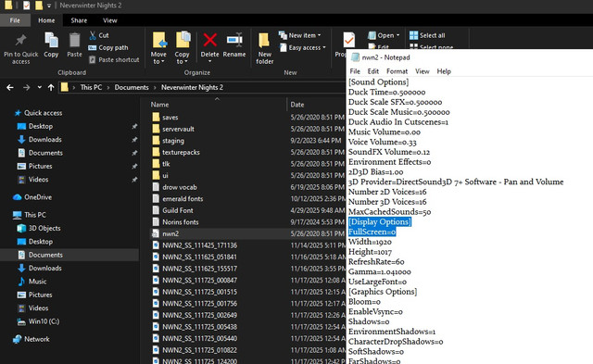Select the ui folder
This screenshot has height=364, width=593.
coord(160,175)
